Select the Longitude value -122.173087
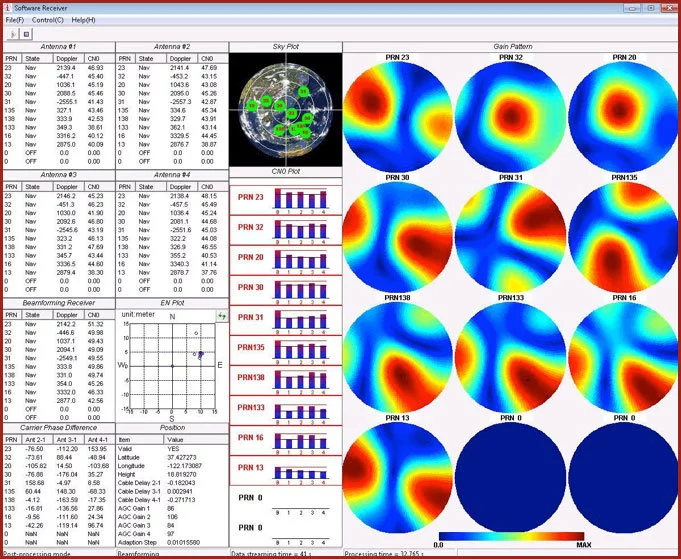The width and height of the screenshot is (681, 559). (x=184, y=466)
